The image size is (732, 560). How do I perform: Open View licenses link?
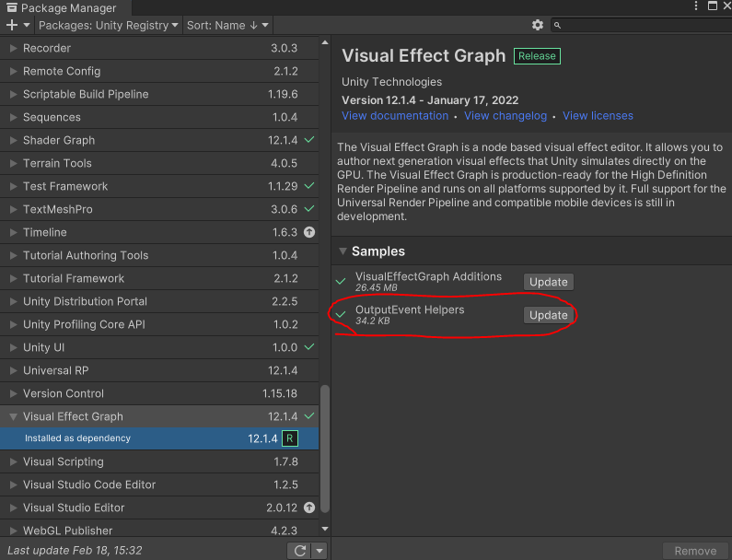[x=598, y=116]
